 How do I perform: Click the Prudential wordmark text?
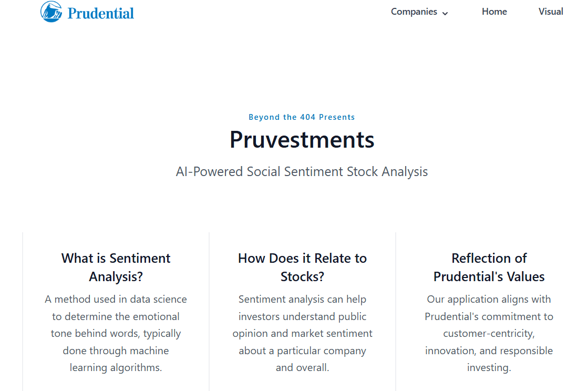tap(100, 12)
